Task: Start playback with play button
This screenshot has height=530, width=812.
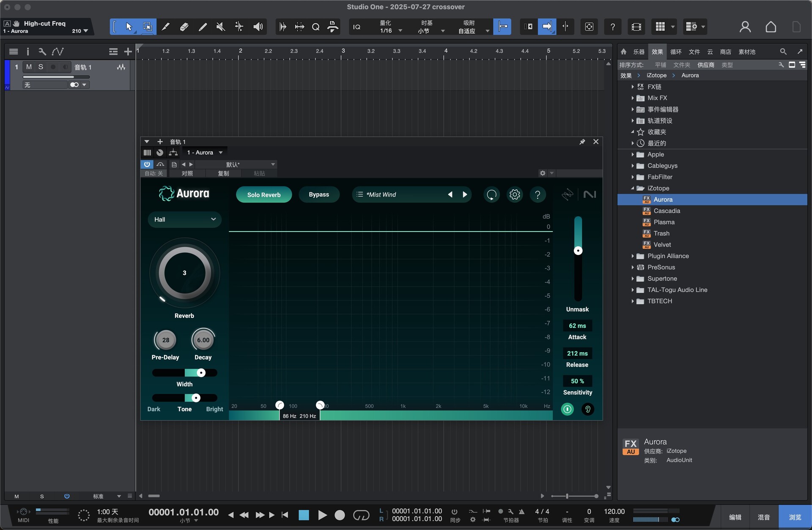Action: [322, 515]
